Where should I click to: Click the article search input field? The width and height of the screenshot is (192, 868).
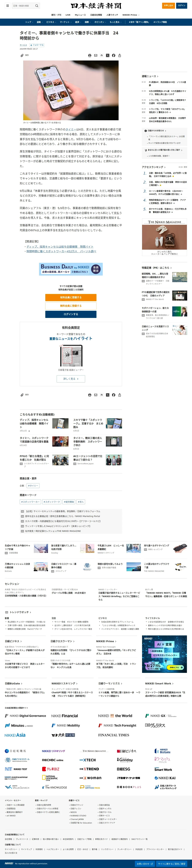[x=23, y=6]
